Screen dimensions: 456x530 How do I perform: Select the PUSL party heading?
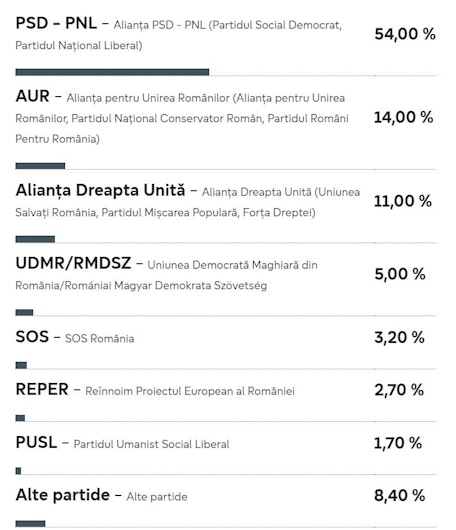[x=37, y=442]
